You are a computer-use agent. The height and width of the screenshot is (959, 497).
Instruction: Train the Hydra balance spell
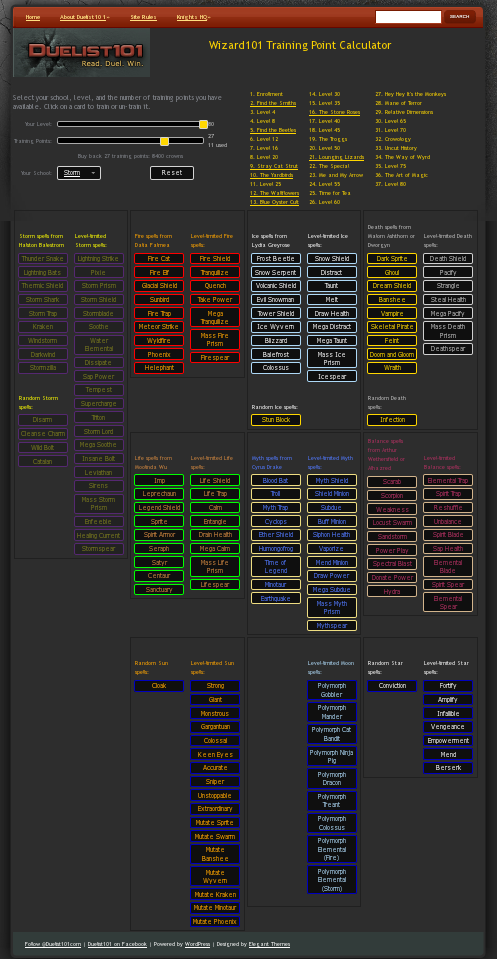(392, 591)
